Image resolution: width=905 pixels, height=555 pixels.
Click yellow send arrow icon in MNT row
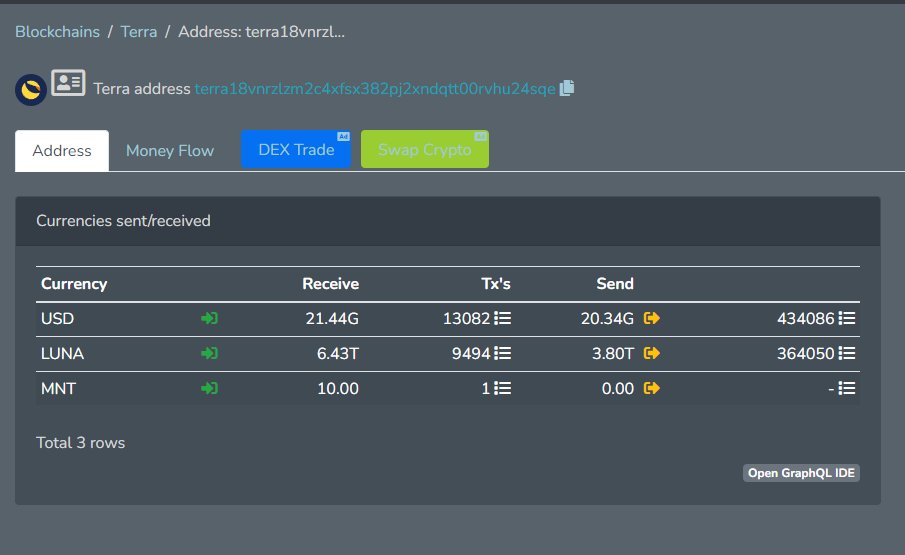pyautogui.click(x=652, y=388)
